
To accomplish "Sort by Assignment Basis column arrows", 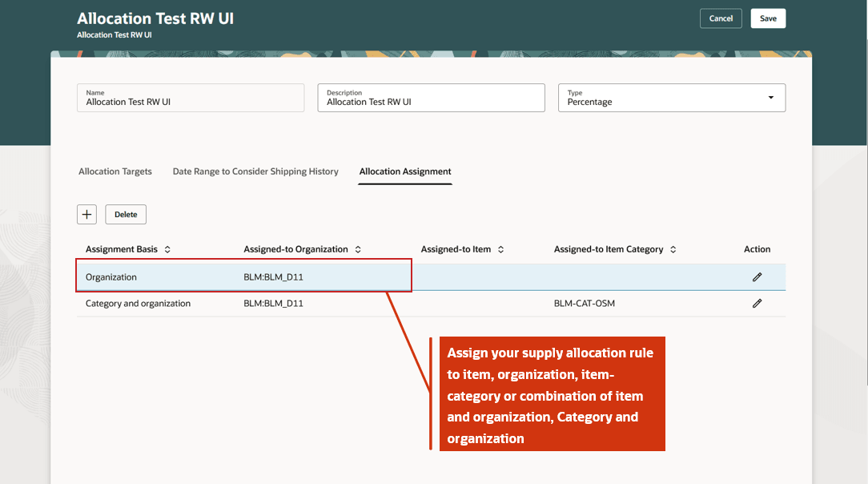I will tap(167, 250).
